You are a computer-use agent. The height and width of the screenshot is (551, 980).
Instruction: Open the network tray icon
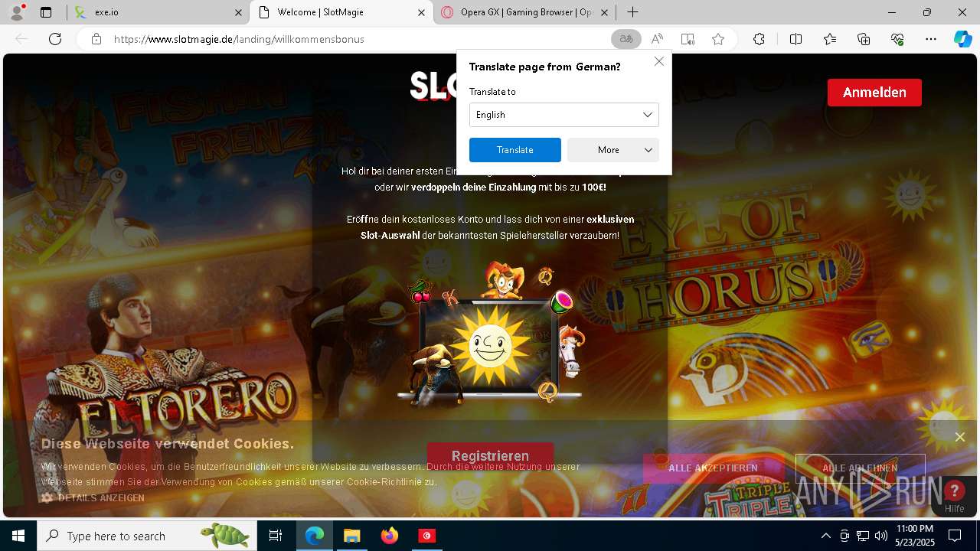click(863, 536)
